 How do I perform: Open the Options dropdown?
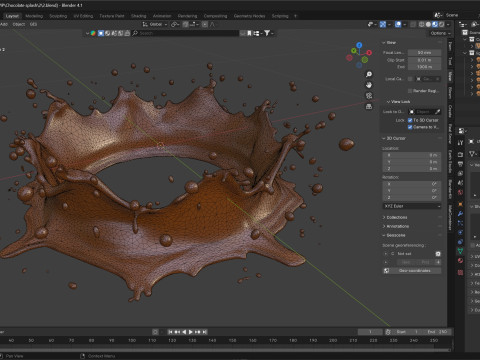tap(440, 33)
